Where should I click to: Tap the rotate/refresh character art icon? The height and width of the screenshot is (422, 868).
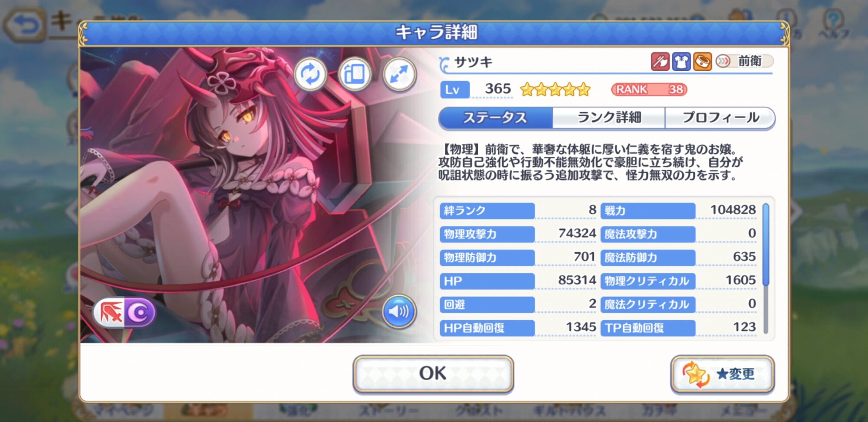pos(310,75)
